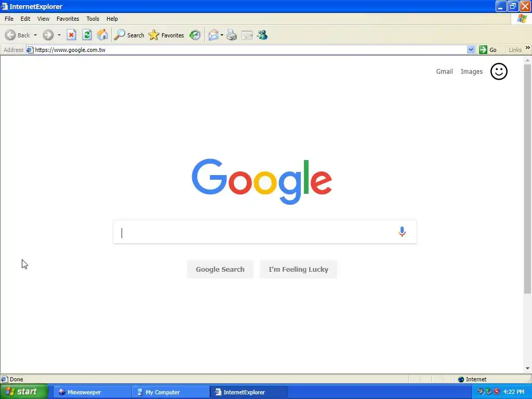Click the Internet zone globe in status bar
The image size is (532, 399).
pyautogui.click(x=461, y=379)
